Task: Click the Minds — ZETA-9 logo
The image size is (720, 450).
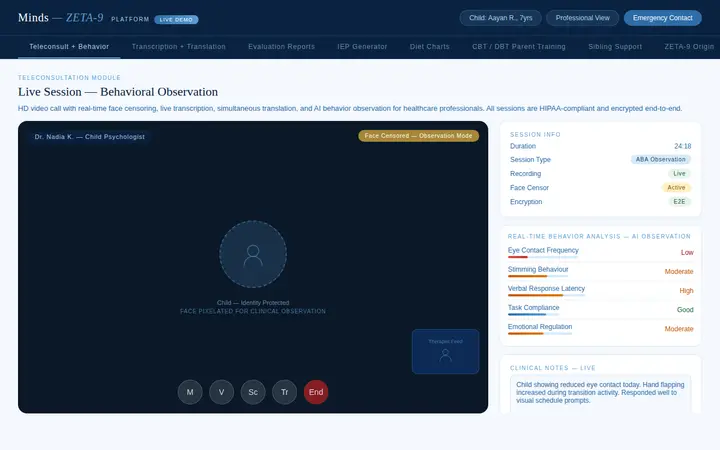Action: tap(61, 17)
